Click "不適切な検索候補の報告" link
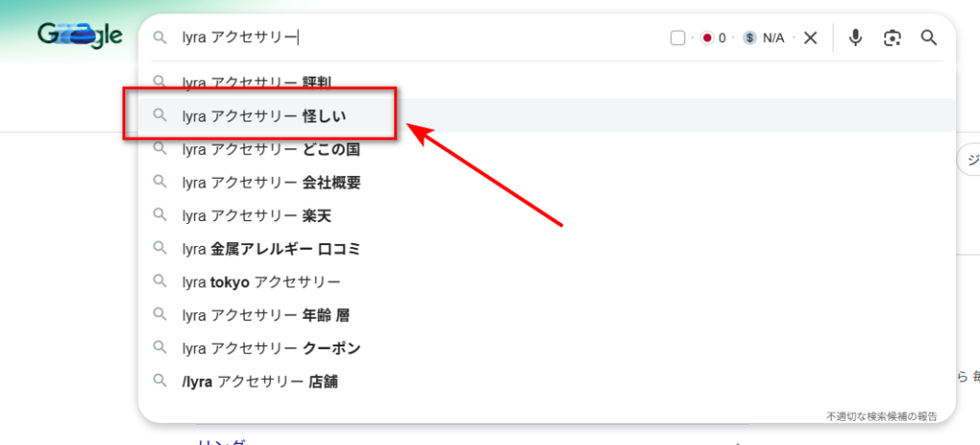Viewport: 980px width, 445px height. click(x=881, y=416)
